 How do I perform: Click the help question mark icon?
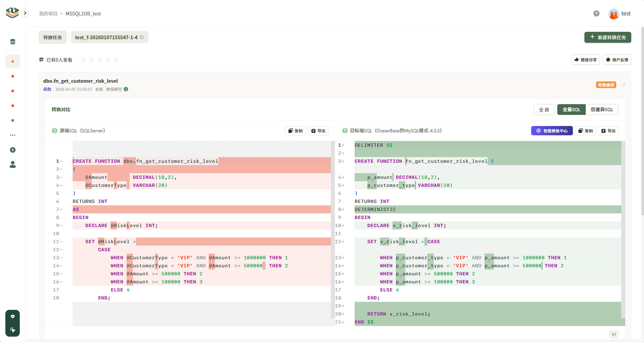[x=596, y=14]
